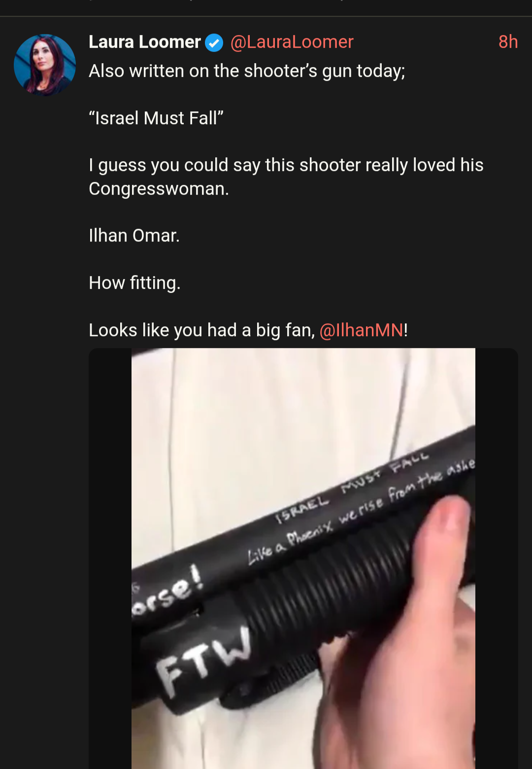Click the handwritten ISRAEL MUST FALL on gun
532x769 pixels.
[x=352, y=487]
